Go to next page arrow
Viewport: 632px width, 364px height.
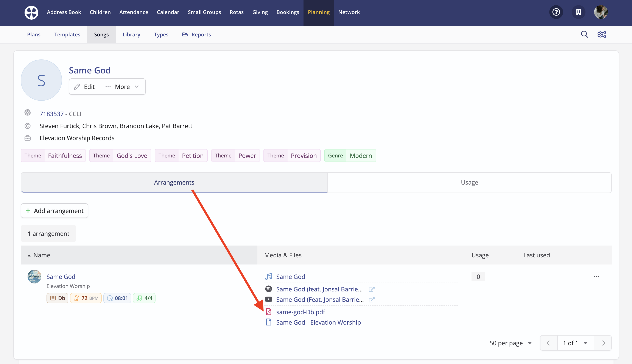602,343
